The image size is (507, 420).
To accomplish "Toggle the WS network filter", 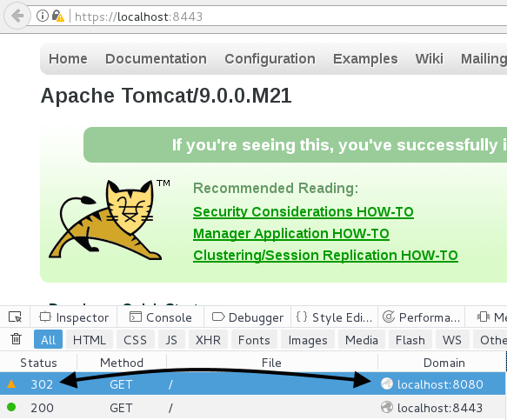I will pyautogui.click(x=452, y=339).
